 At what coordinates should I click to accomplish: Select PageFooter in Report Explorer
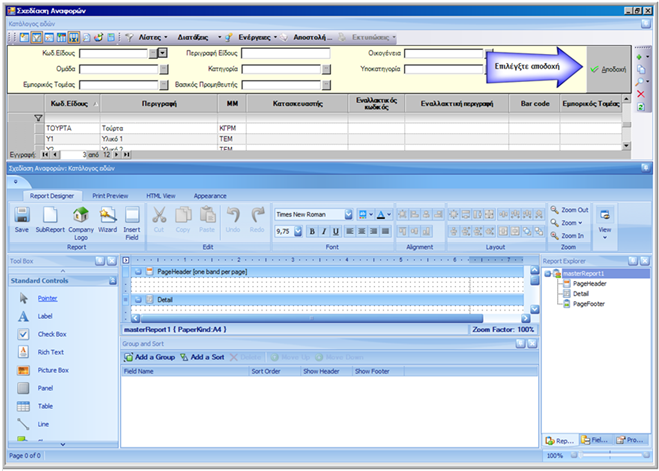coord(588,304)
